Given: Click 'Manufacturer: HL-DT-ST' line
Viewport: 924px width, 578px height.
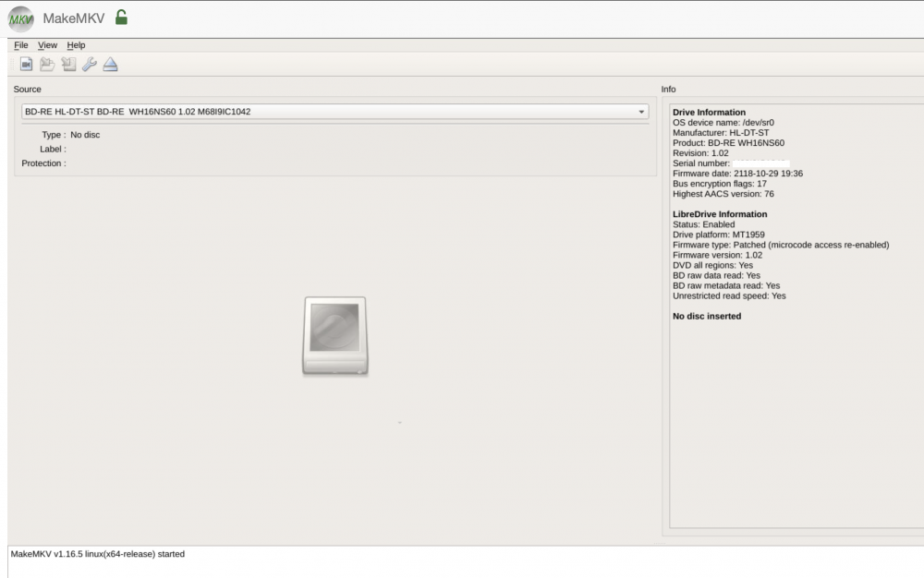Looking at the screenshot, I should (x=721, y=133).
